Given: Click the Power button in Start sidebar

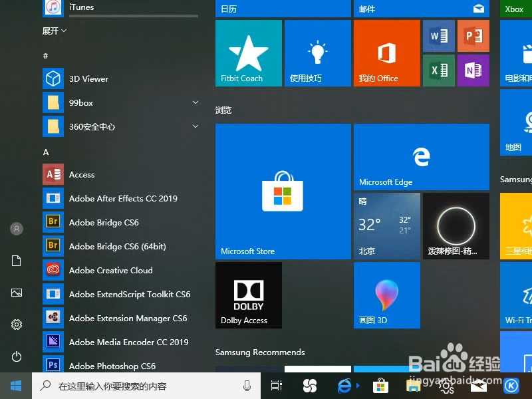Looking at the screenshot, I should tap(16, 356).
